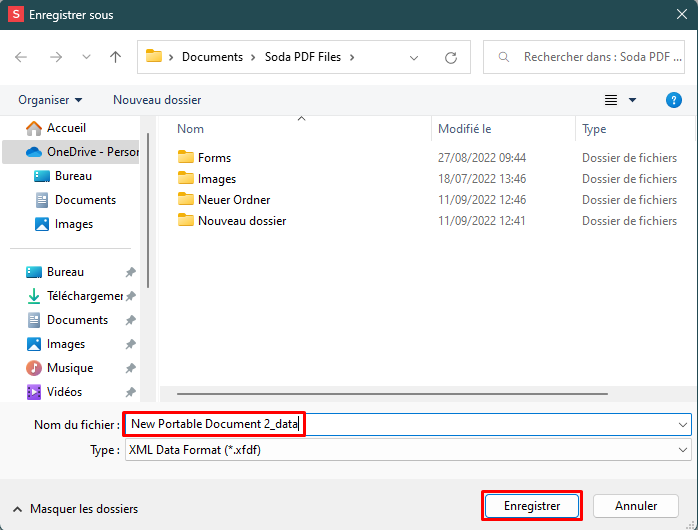The width and height of the screenshot is (698, 530).
Task: Open view options dropdown arrow
Action: 632,100
